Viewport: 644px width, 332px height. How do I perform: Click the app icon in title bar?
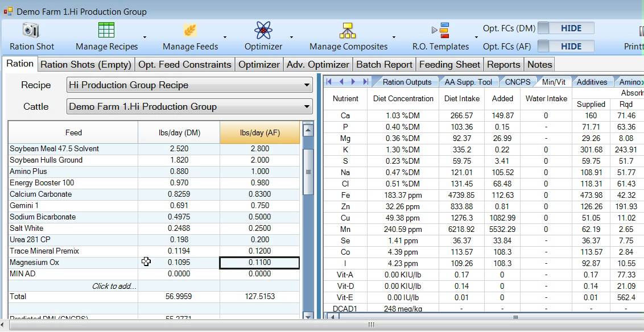click(x=8, y=11)
